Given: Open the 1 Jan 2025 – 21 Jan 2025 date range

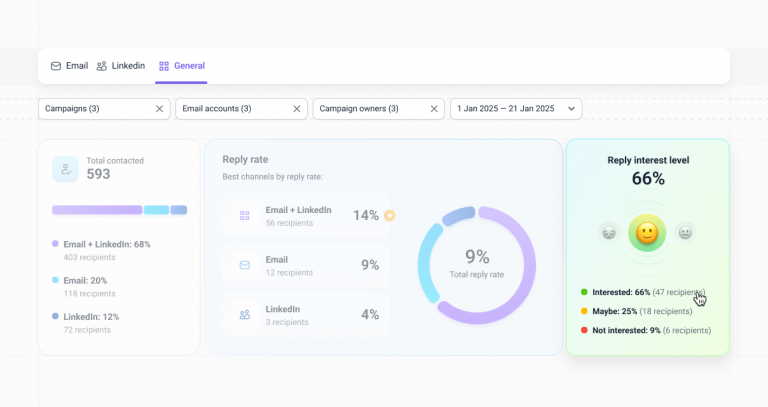Looking at the screenshot, I should pos(516,109).
